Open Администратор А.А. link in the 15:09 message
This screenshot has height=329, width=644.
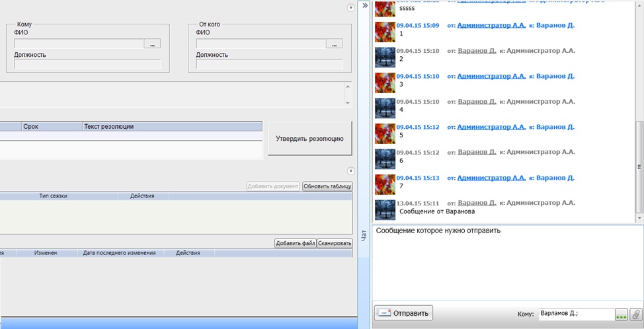(491, 25)
